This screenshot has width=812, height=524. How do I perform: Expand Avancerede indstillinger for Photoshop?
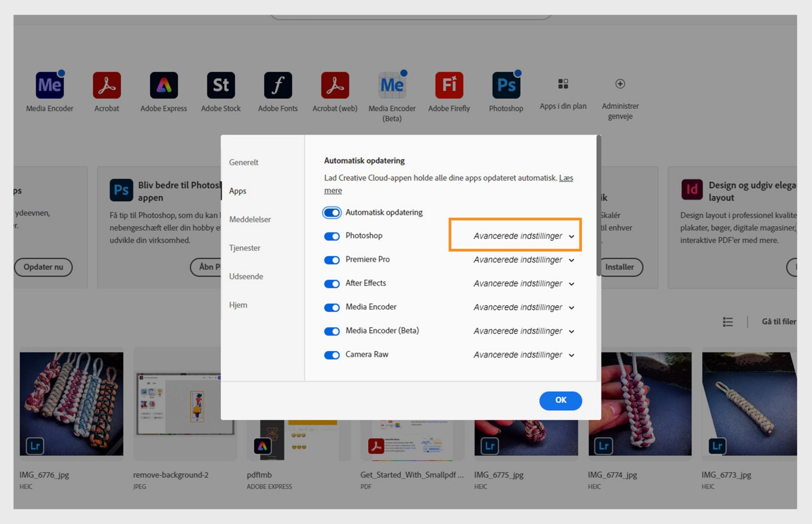523,236
